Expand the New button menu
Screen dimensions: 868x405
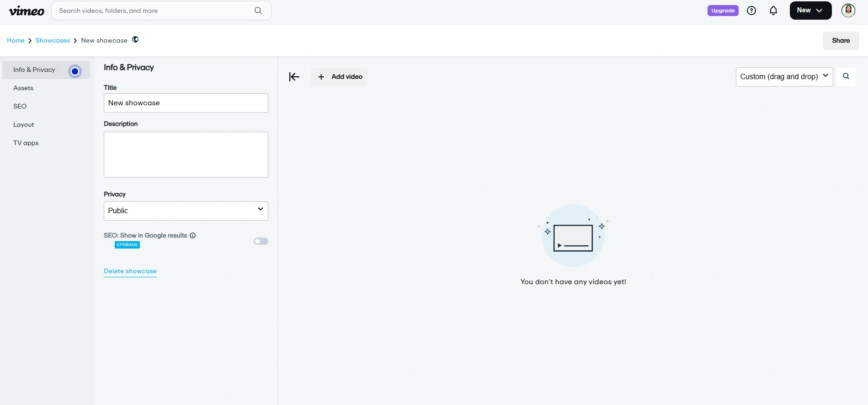[x=810, y=11]
